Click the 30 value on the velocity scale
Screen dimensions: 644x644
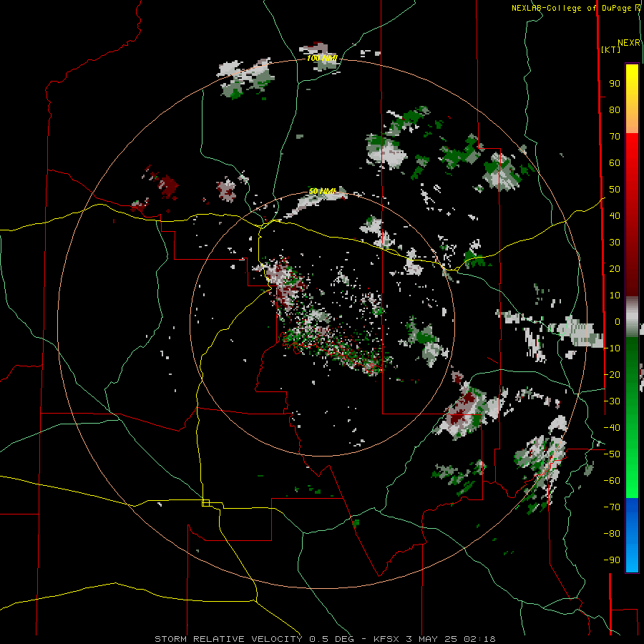click(615, 243)
